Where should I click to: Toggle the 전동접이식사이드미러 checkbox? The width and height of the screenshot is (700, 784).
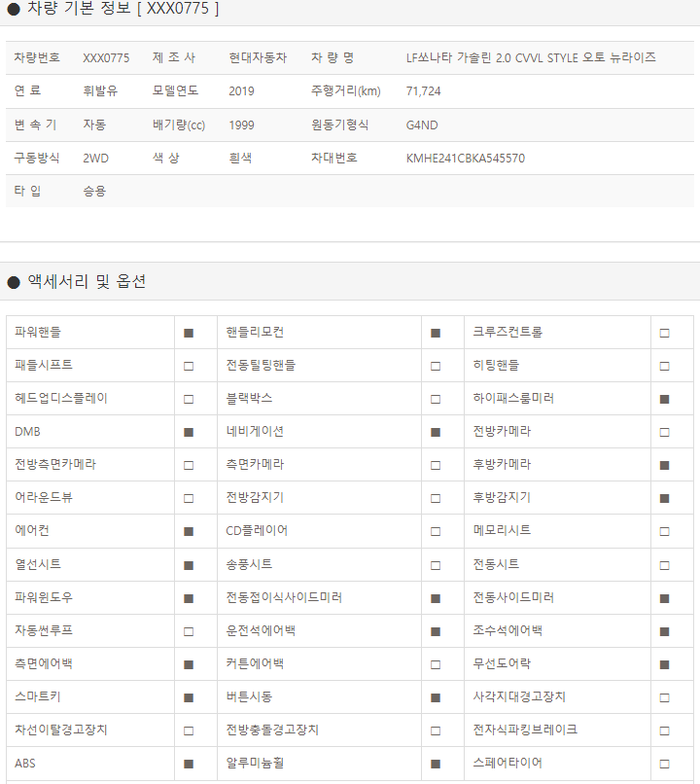[x=436, y=598]
